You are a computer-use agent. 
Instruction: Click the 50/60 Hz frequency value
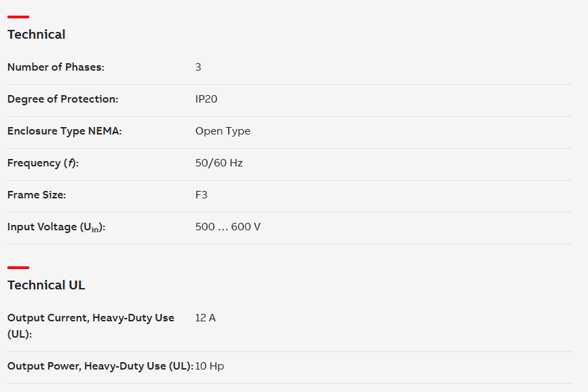pyautogui.click(x=219, y=163)
